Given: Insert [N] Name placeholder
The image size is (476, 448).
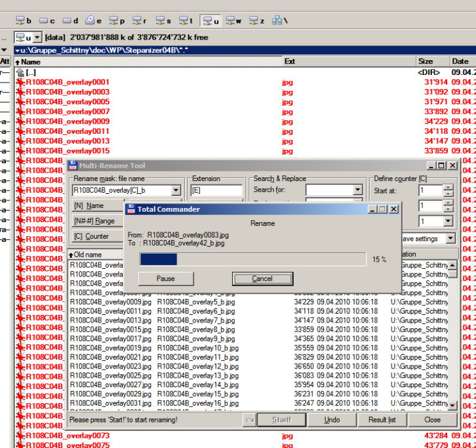Looking at the screenshot, I should pyautogui.click(x=98, y=205).
